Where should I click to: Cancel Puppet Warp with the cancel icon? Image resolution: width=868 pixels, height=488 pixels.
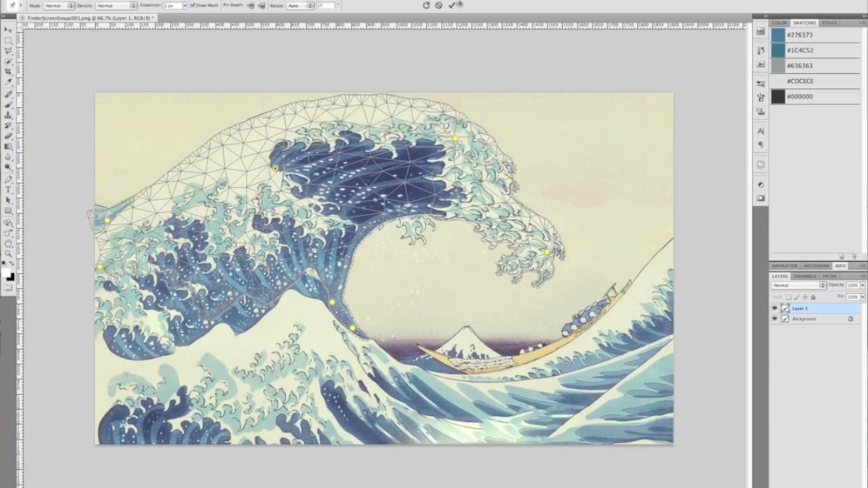pos(439,5)
